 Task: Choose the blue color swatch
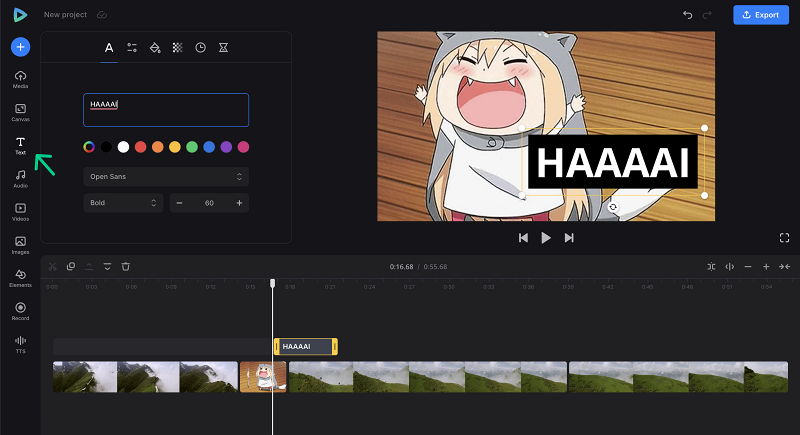click(x=209, y=147)
